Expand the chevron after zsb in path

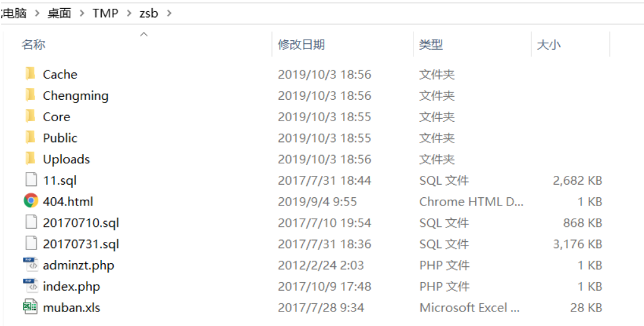[169, 13]
